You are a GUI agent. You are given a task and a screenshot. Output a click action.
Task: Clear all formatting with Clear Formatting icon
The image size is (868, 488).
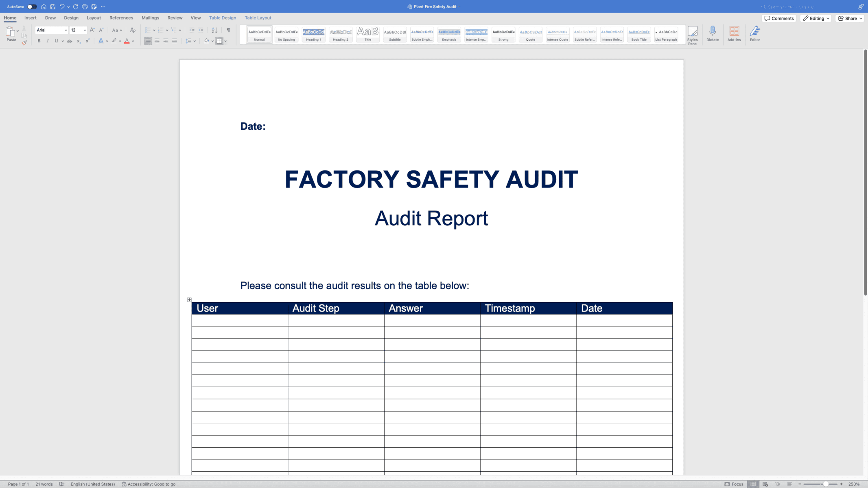133,30
